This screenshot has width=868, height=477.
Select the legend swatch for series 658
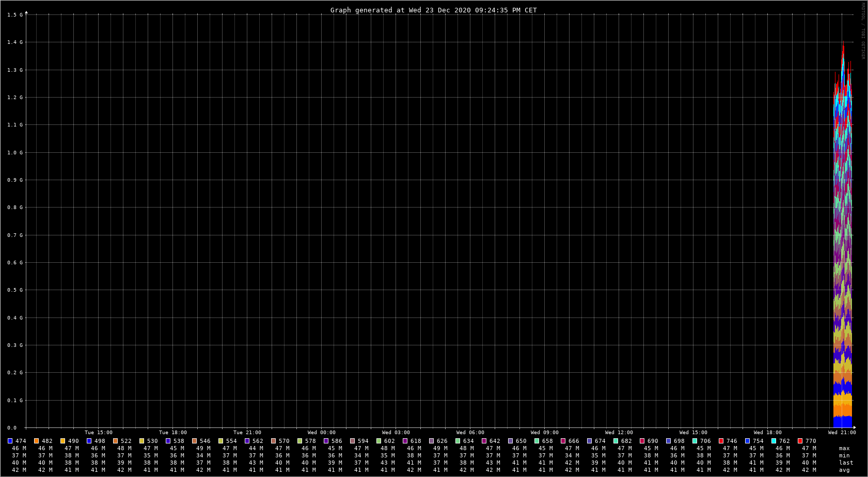click(x=536, y=441)
